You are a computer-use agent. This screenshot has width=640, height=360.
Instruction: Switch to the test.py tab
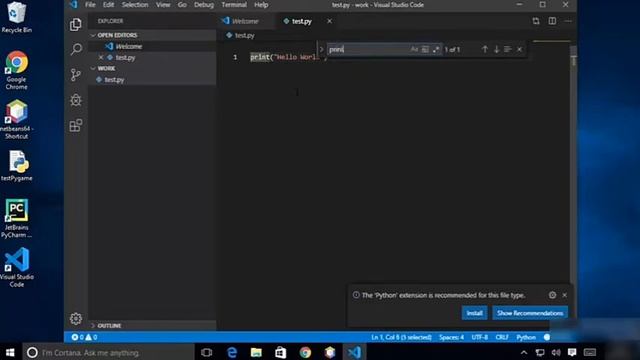(301, 21)
